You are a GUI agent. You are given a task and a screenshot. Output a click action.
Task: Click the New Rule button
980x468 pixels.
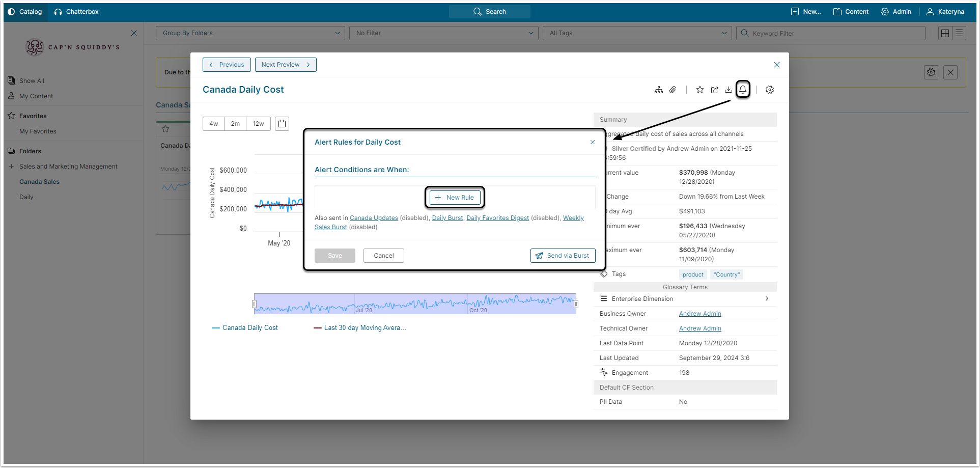pos(455,198)
